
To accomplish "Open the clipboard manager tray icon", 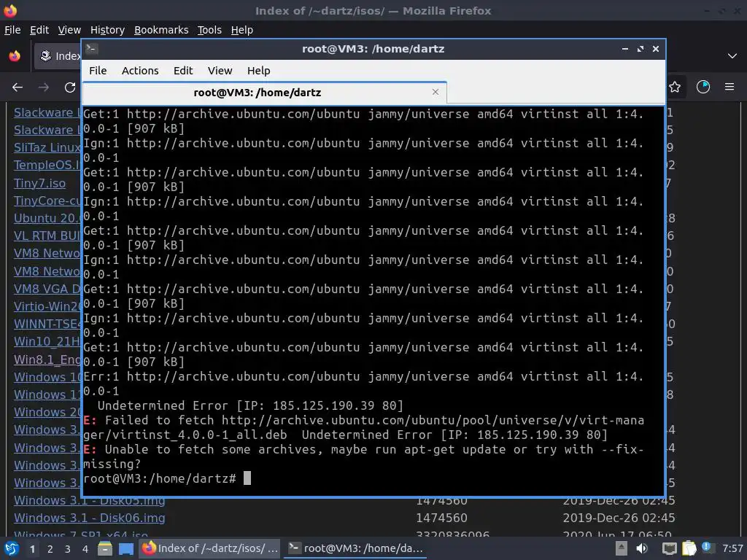I will coord(689,548).
